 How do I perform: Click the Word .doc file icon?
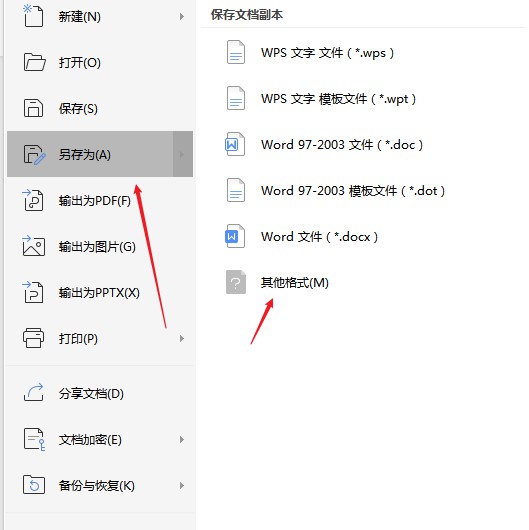coord(235,144)
